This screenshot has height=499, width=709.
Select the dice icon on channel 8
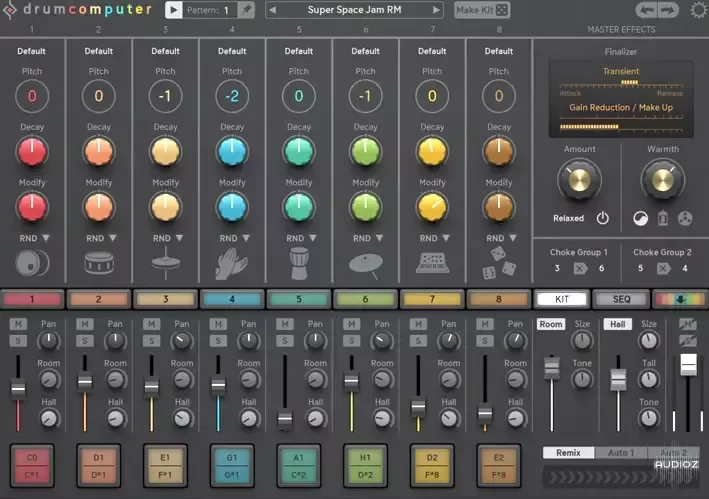point(499,263)
